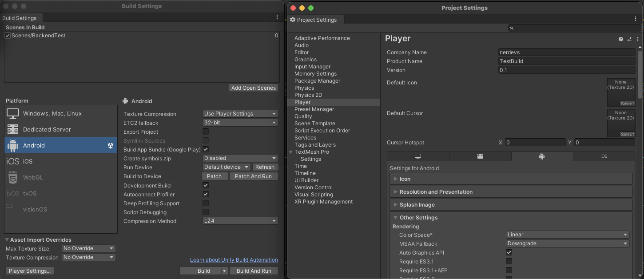Open the Build button dropdown arrow
Screen dimensions: 644x279
[x=224, y=271]
